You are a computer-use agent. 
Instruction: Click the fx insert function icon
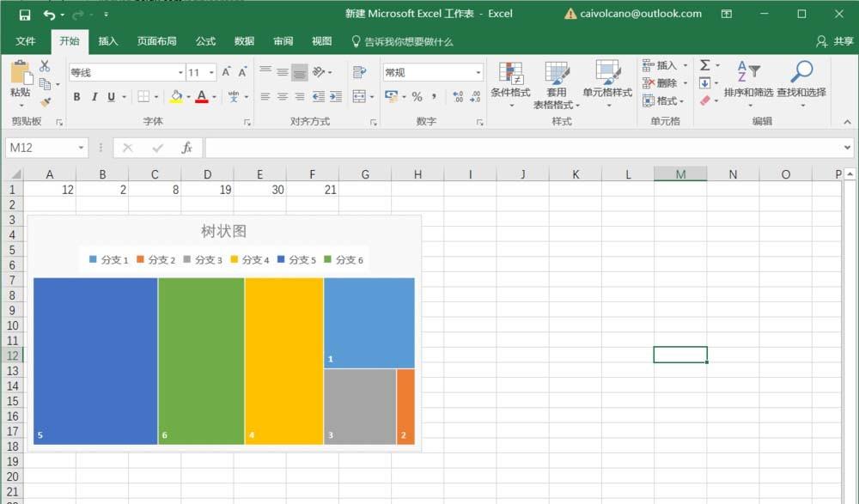[187, 147]
